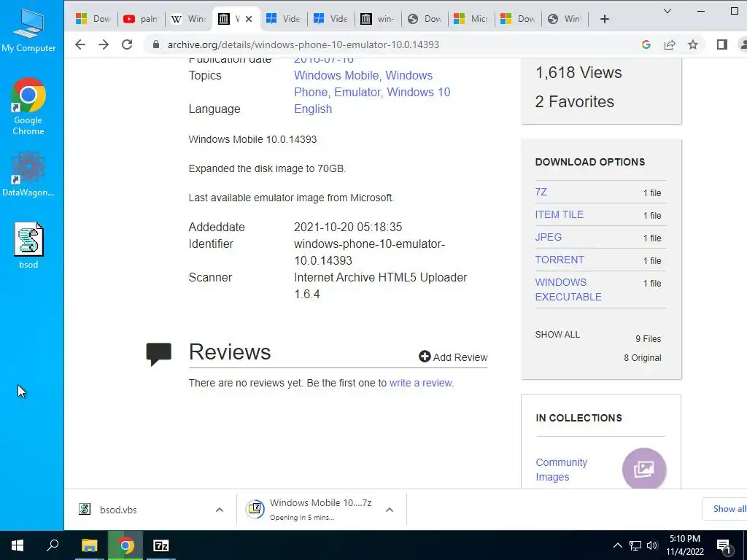Show hidden system tray icons
Viewport: 747px width, 560px height.
617,545
